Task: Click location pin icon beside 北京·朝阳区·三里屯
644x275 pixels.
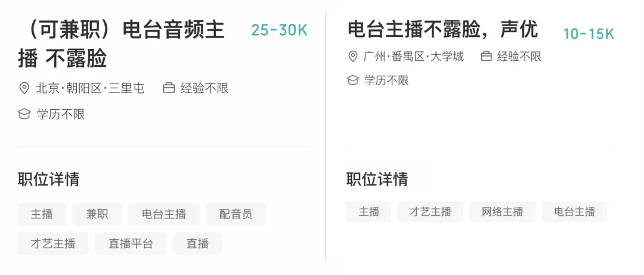Action: point(24,88)
